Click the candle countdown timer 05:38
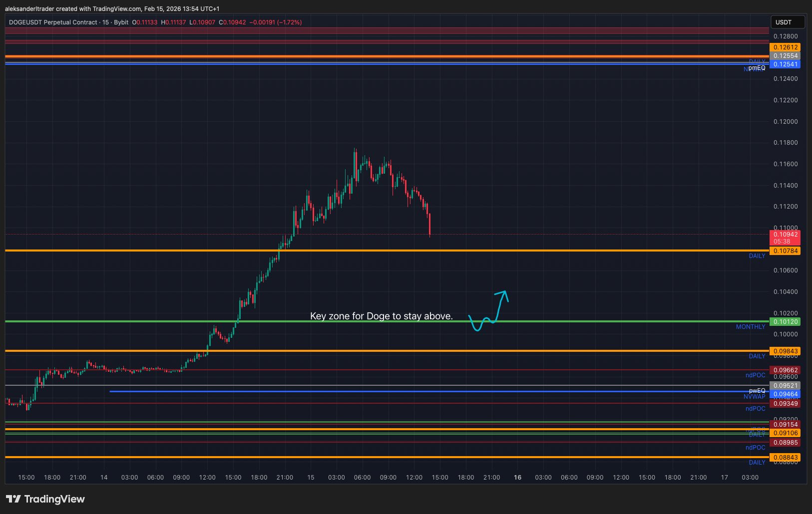The image size is (812, 514). coord(782,242)
